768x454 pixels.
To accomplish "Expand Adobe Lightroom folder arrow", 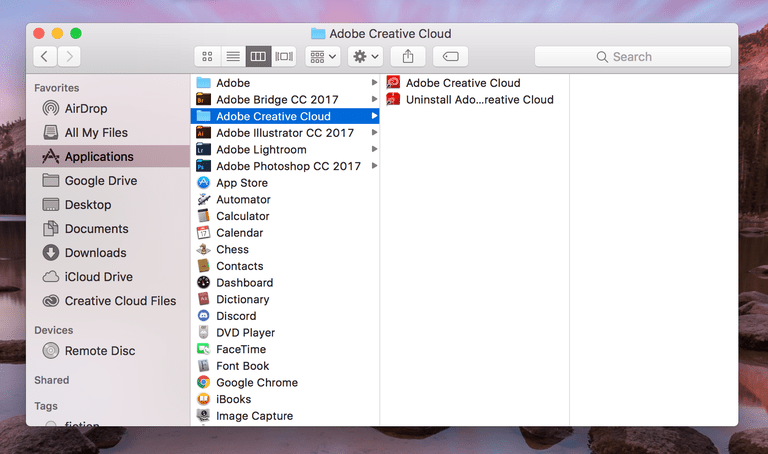I will [x=374, y=149].
